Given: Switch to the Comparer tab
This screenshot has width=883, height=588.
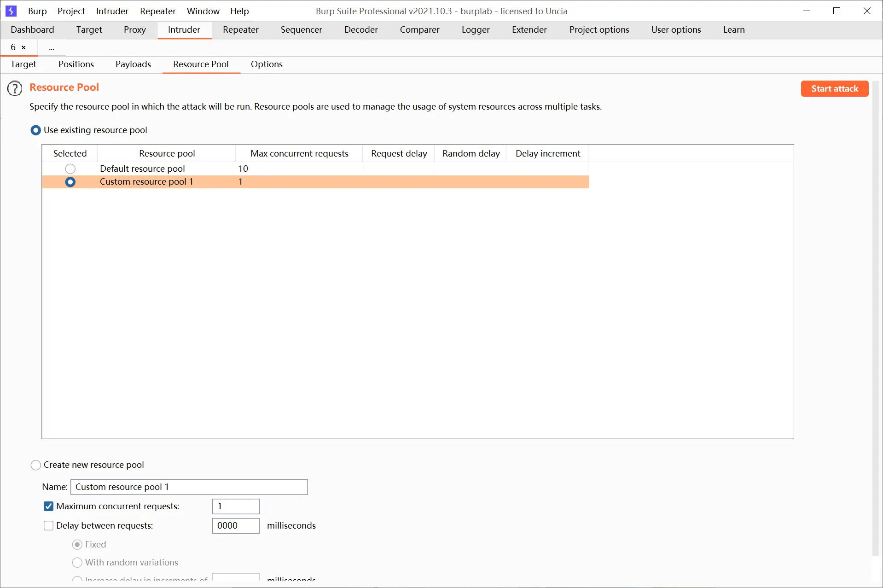Looking at the screenshot, I should 420,30.
